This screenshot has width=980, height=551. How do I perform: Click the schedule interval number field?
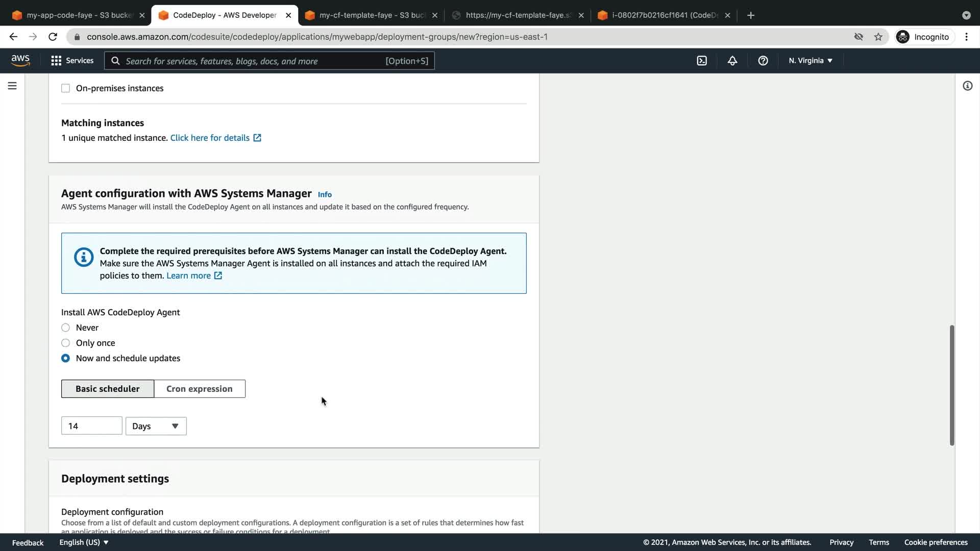pyautogui.click(x=92, y=426)
